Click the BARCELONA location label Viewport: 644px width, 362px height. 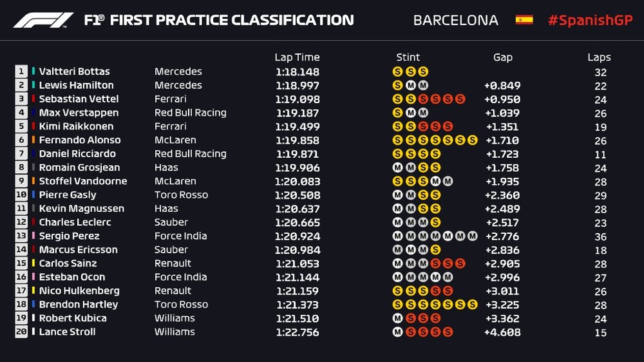pyautogui.click(x=455, y=21)
